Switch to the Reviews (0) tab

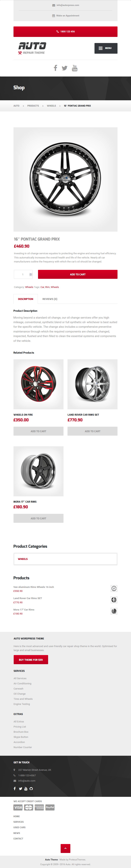(50, 299)
